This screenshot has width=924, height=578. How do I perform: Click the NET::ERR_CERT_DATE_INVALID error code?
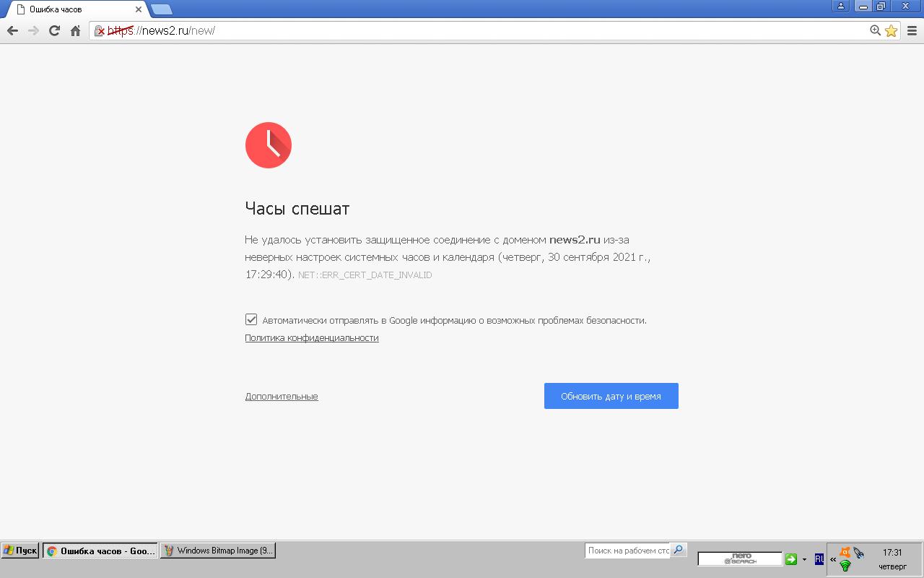(365, 275)
